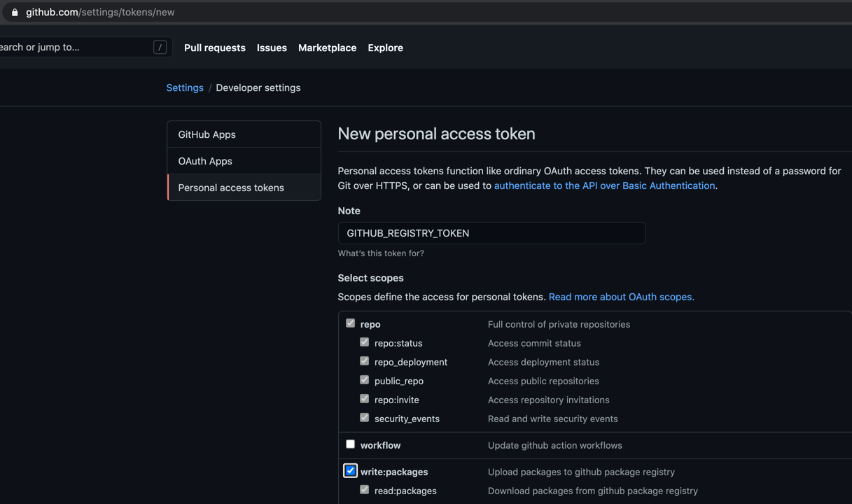Toggle the public_repo checkbox

click(364, 380)
